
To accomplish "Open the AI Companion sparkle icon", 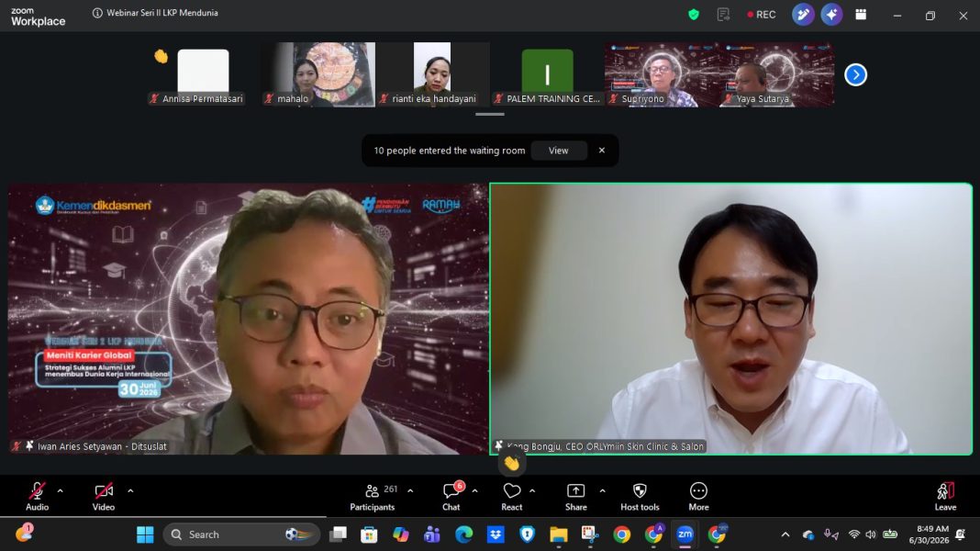I will point(832,15).
